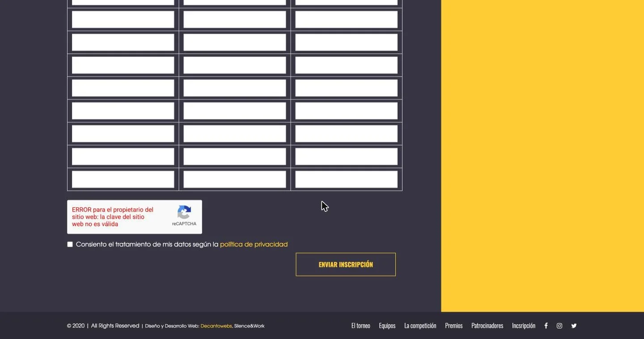The height and width of the screenshot is (339, 644).
Task: Submit with the ENVIAR INSCRIPCIÓN button
Action: [346, 265]
